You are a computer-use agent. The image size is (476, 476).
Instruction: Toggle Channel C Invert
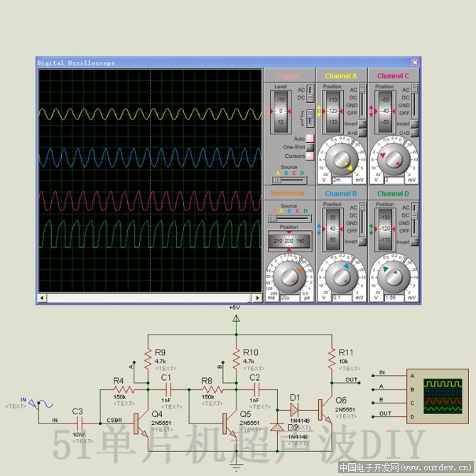coord(414,124)
